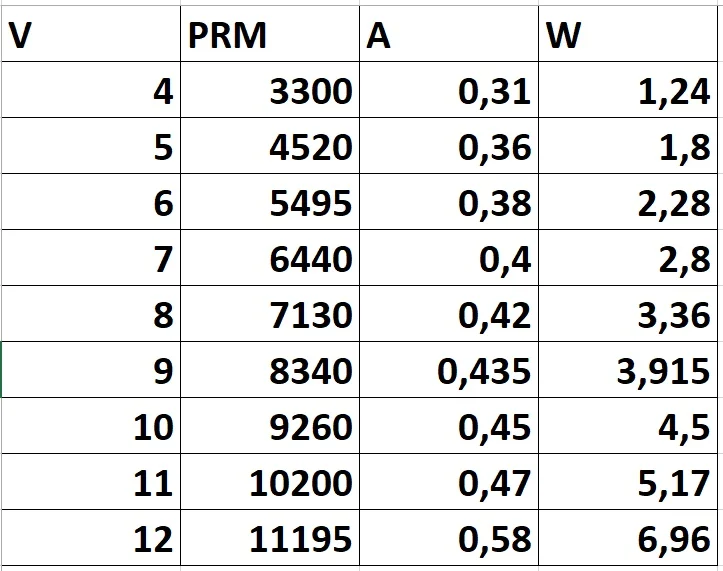Select the cell showing 3,915
The width and height of the screenshot is (723, 571).
(x=628, y=370)
